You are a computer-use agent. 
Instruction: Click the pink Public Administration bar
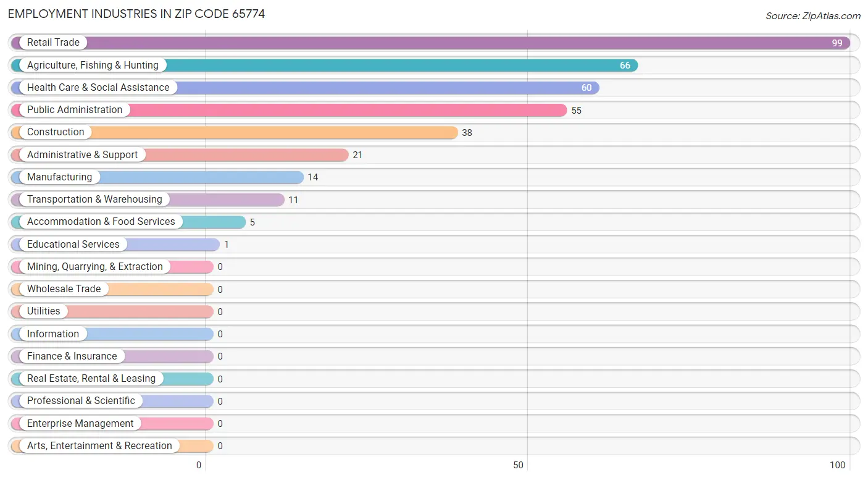(289, 110)
